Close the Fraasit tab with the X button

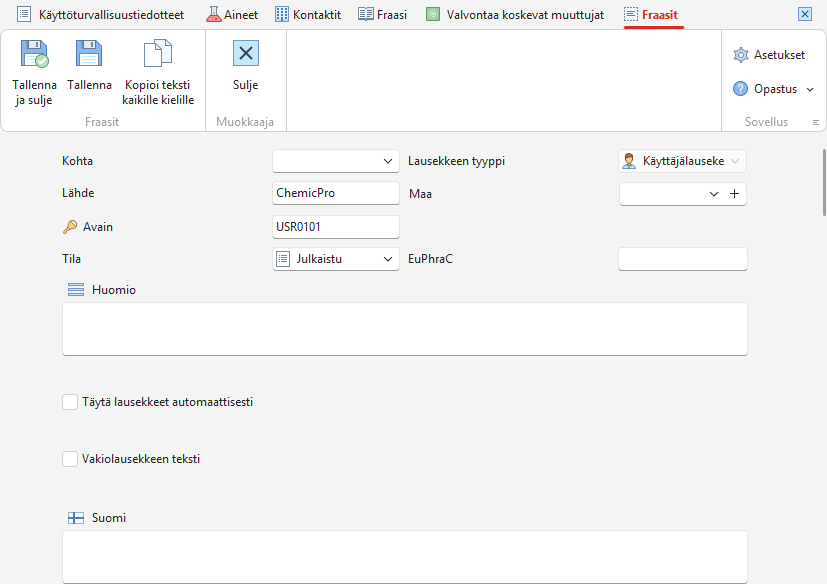[805, 14]
